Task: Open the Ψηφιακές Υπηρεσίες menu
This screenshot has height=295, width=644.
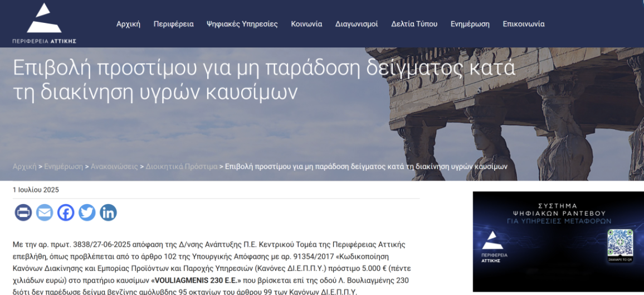Action: pos(242,24)
